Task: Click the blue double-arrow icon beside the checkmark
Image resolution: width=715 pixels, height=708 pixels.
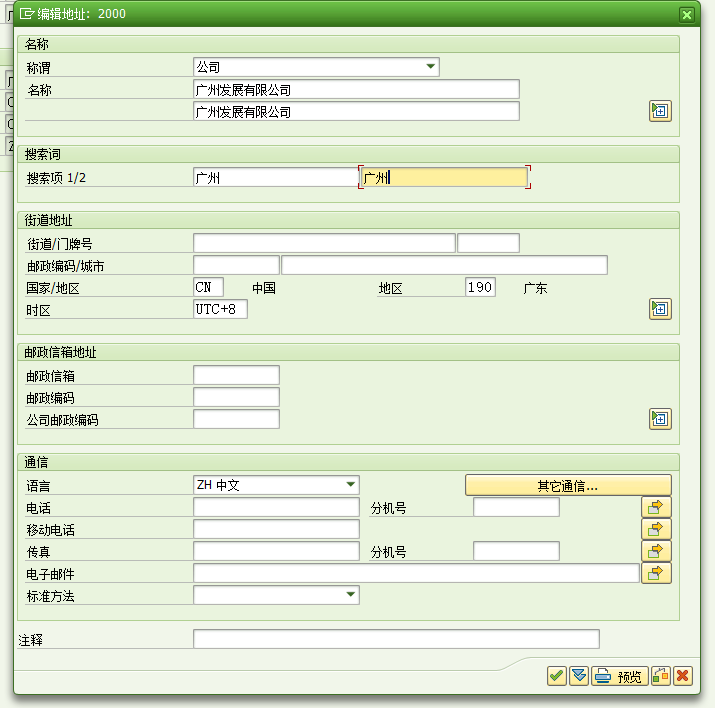Action: (579, 676)
